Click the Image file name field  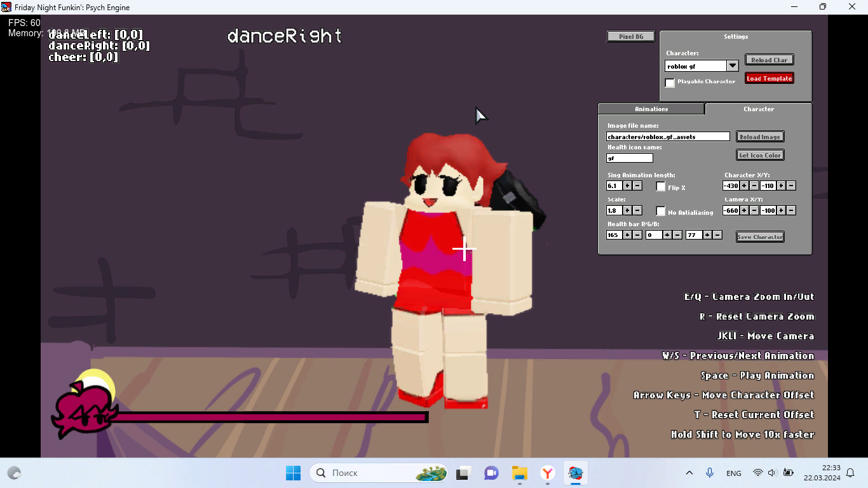pos(668,137)
